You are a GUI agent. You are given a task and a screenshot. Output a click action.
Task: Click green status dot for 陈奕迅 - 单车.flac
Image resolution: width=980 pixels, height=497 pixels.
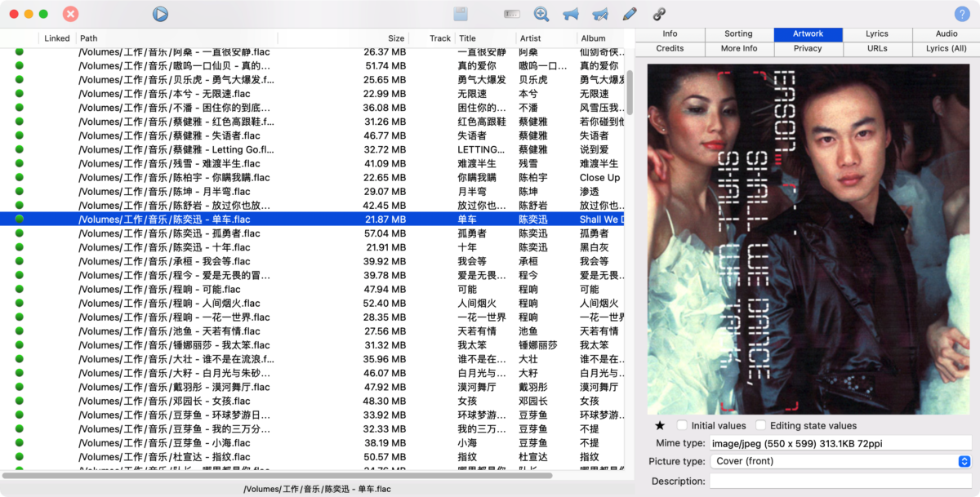20,219
